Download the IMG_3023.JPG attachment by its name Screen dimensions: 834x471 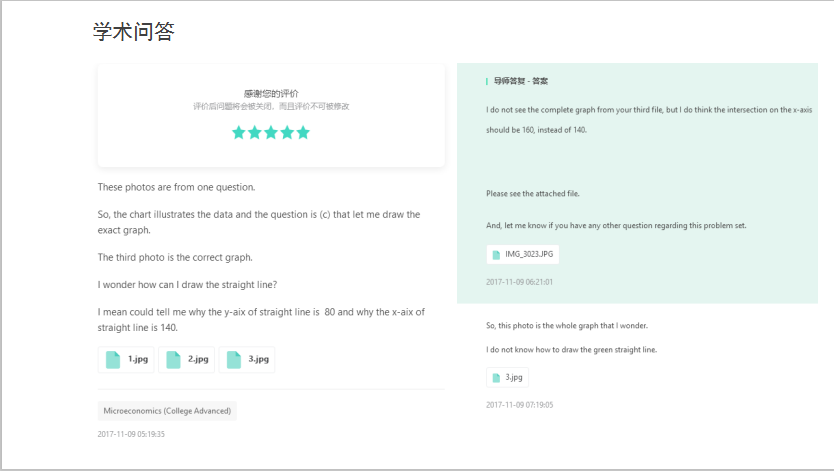(x=529, y=255)
